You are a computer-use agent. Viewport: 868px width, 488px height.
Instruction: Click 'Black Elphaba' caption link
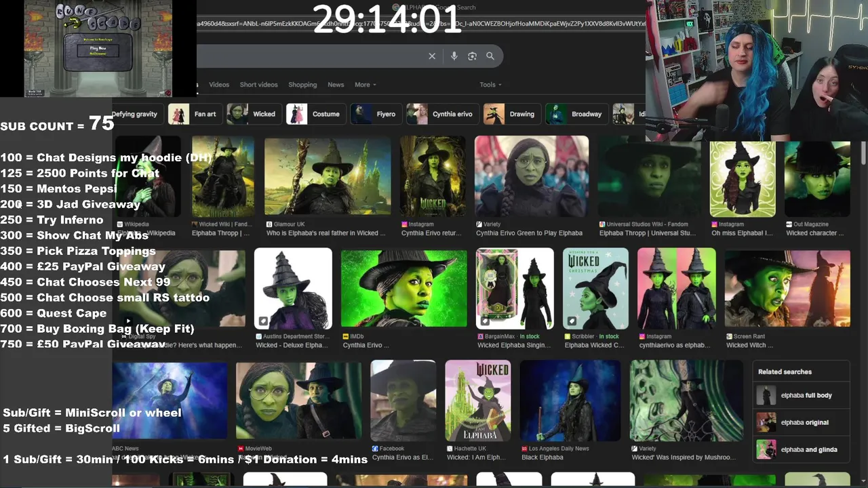tap(543, 457)
